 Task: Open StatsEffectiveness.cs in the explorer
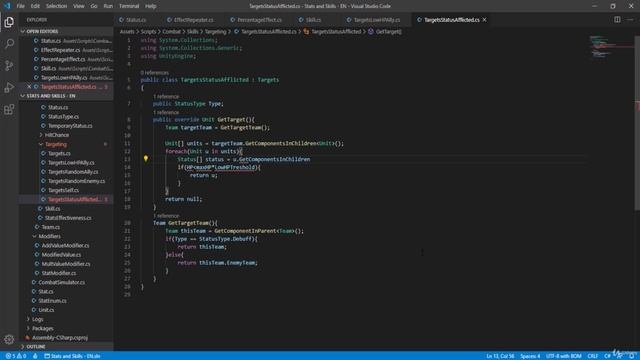(68, 218)
